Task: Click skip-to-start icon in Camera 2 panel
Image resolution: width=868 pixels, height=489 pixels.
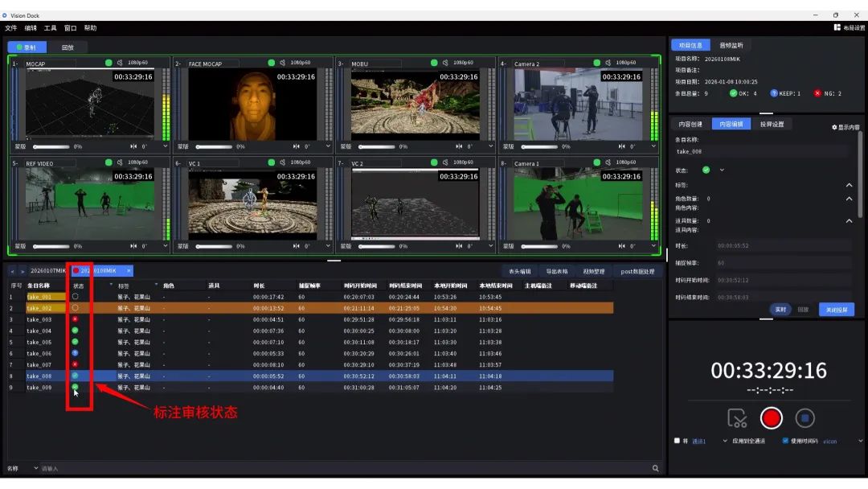Action: point(621,146)
